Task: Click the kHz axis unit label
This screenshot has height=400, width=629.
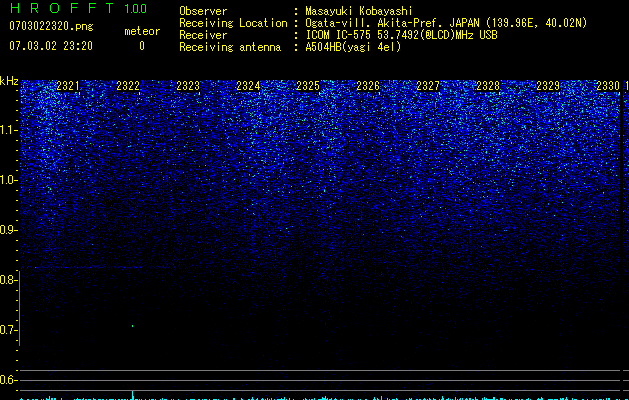Action: tap(9, 81)
